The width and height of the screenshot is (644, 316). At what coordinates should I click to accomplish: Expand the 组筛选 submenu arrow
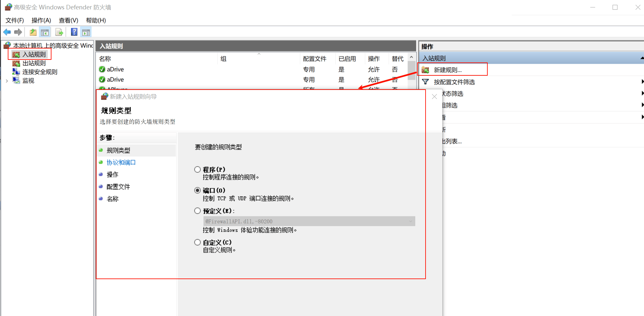pos(642,105)
